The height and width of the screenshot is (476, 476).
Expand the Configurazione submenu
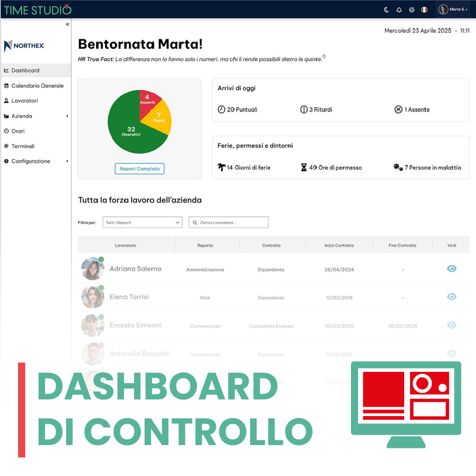(x=33, y=161)
